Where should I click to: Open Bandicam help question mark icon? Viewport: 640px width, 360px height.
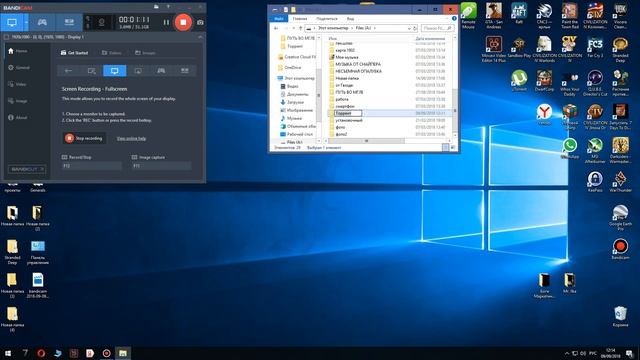168,7
